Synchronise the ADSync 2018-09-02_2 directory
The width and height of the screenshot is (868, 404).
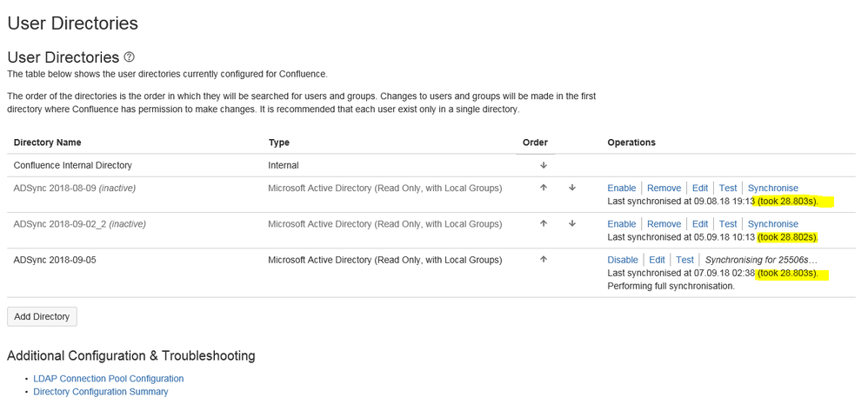coord(773,224)
